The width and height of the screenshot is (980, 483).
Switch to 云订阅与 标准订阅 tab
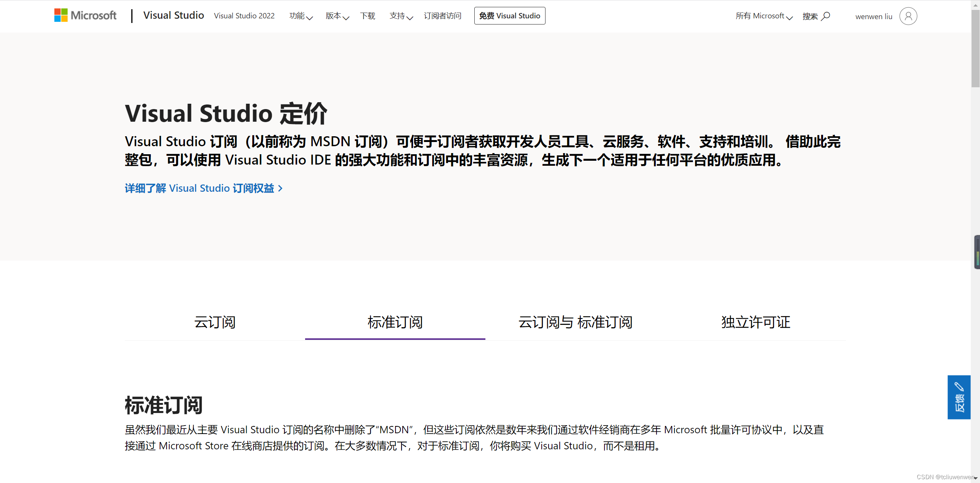point(575,322)
